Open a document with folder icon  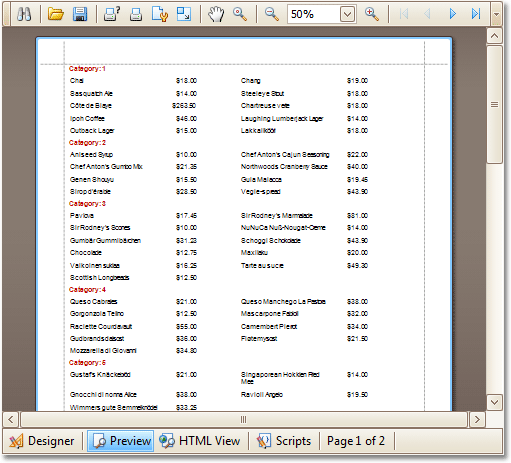click(x=55, y=14)
